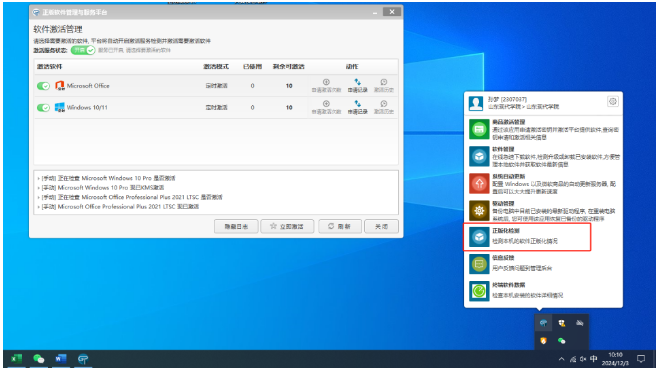This screenshot has height=371, width=656.
Task: Click the cloud icon in tray overflow
Action: (x=579, y=323)
